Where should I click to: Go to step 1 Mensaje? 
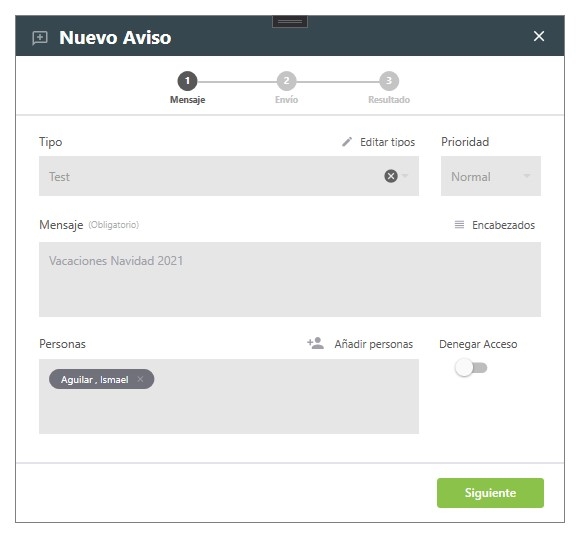point(188,81)
